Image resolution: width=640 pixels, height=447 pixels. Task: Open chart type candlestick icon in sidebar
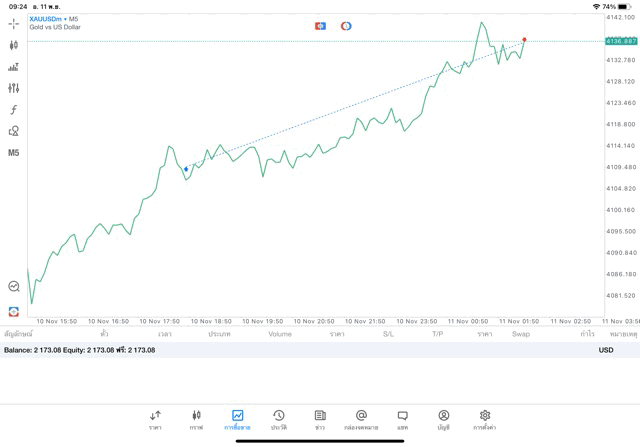[13, 45]
